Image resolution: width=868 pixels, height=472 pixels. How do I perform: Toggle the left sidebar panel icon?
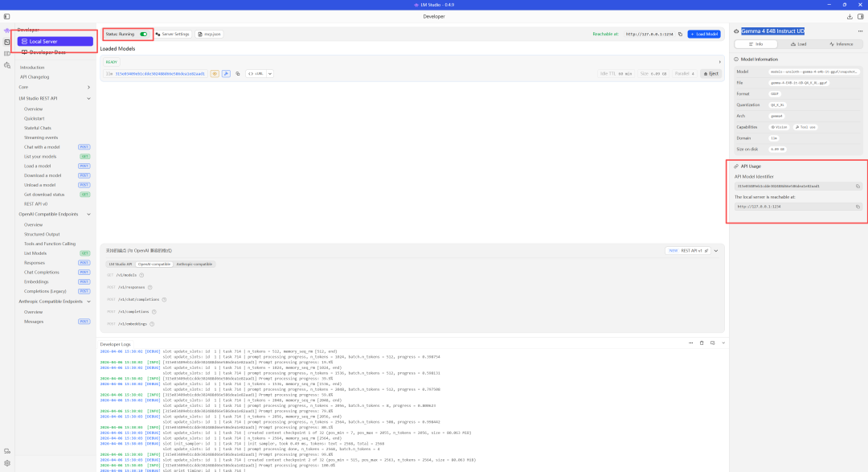pos(6,17)
